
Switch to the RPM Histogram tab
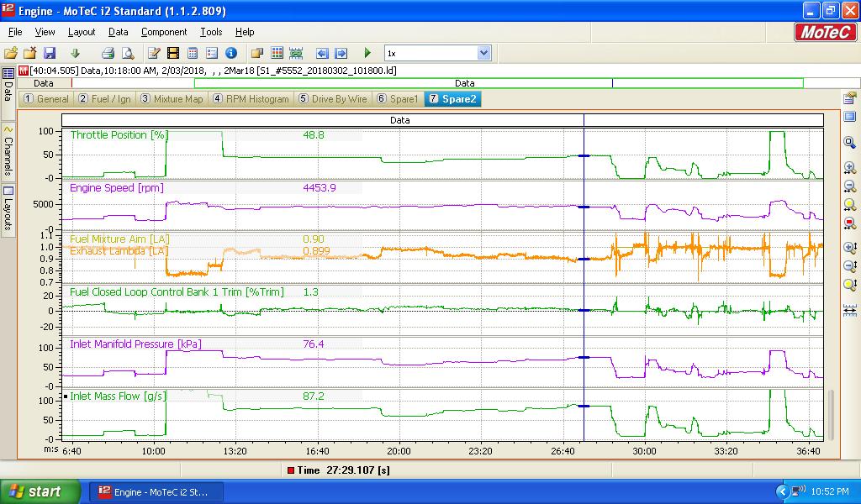click(x=251, y=99)
